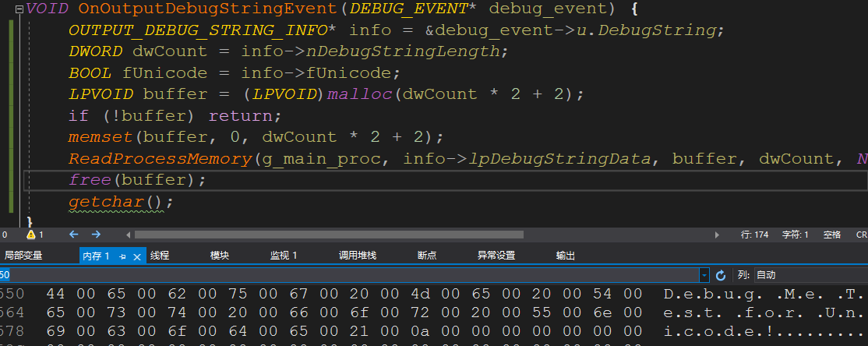
Task: Navigate forward with the right arrow
Action: [x=97, y=235]
